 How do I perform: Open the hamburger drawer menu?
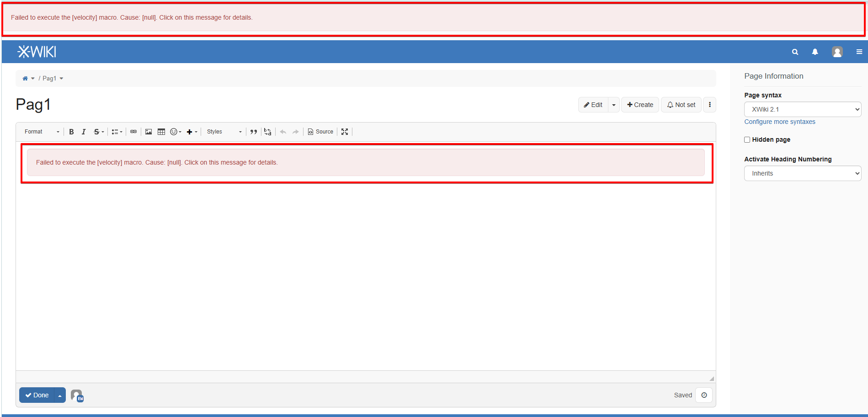click(859, 52)
